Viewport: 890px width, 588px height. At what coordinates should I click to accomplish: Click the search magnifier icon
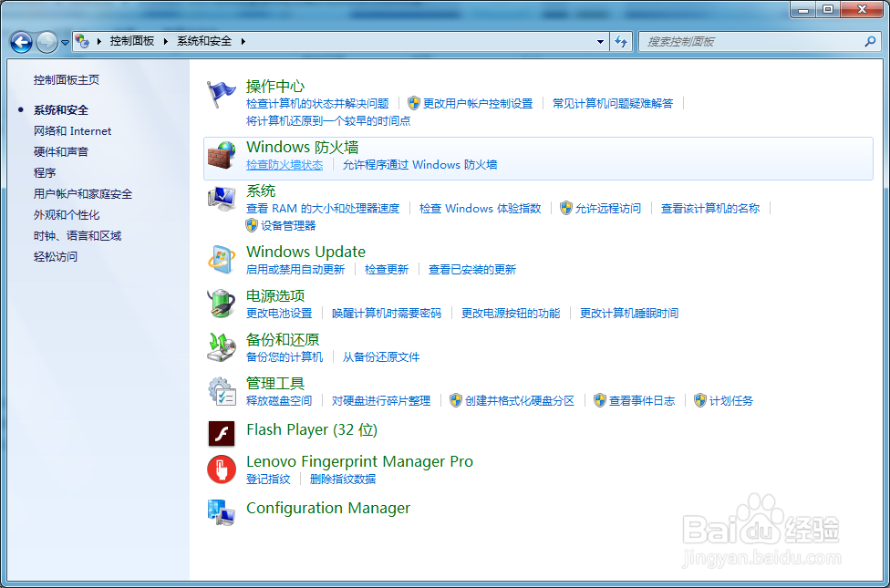coord(870,41)
